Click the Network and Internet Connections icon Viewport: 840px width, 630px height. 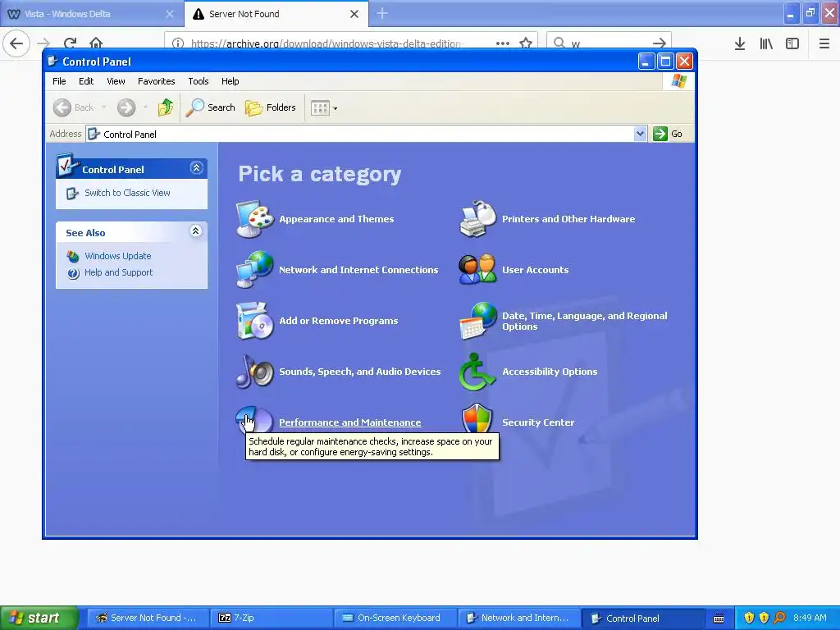255,270
